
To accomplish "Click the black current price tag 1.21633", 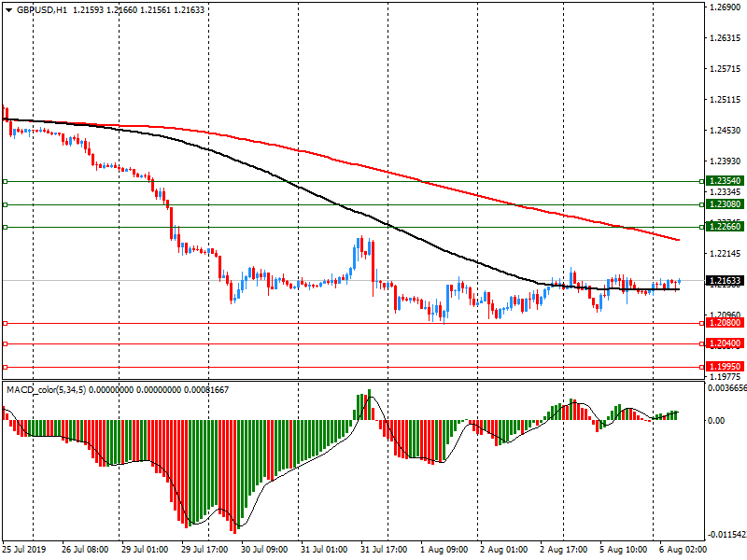I will coord(726,281).
